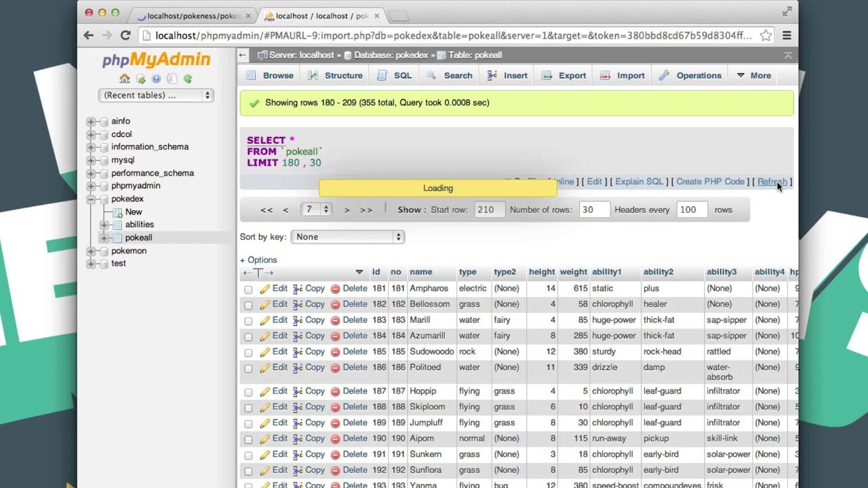Image resolution: width=868 pixels, height=488 pixels.
Task: Expand the + Options link
Action: 258,260
